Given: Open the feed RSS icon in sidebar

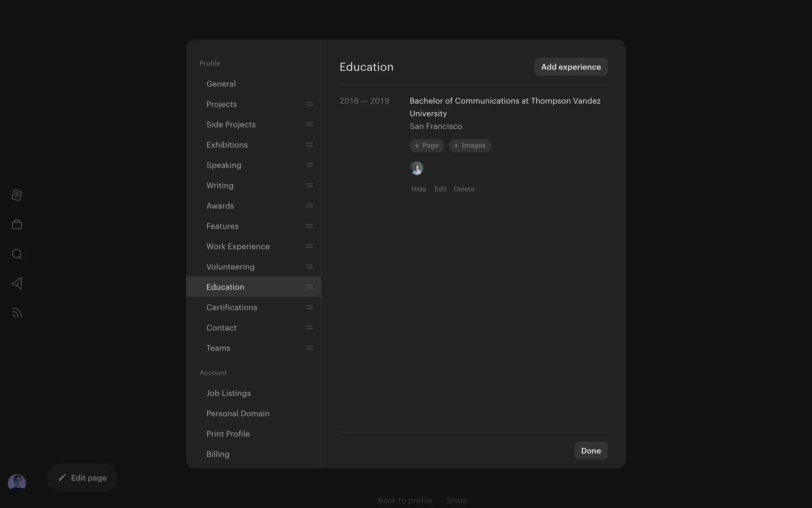Looking at the screenshot, I should (17, 313).
